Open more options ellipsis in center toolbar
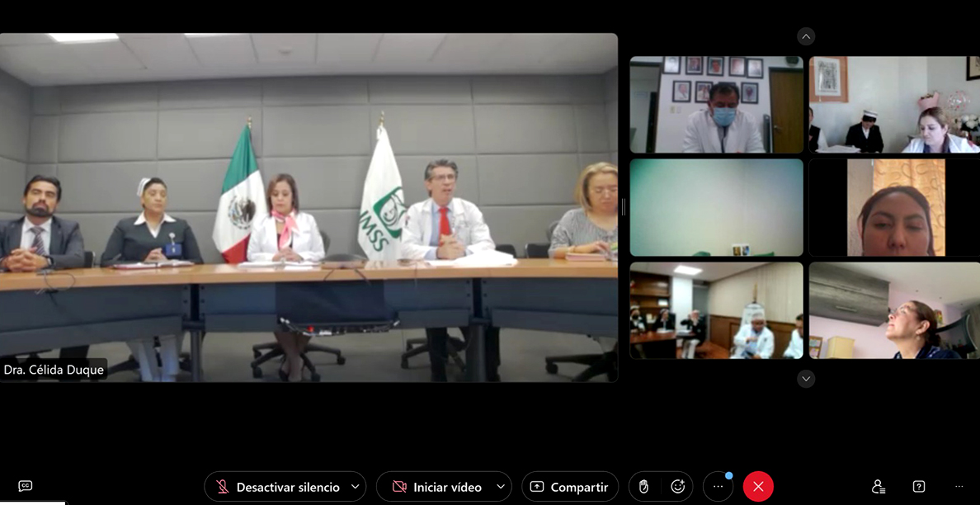The height and width of the screenshot is (505, 980). 718,487
